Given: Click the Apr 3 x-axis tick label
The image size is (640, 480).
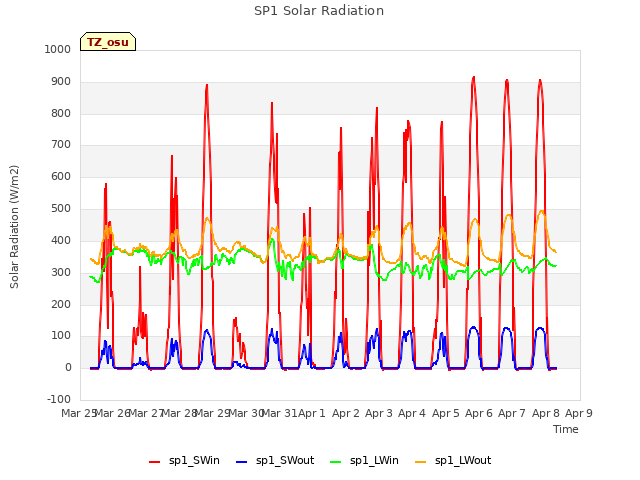Looking at the screenshot, I should pyautogui.click(x=379, y=413).
